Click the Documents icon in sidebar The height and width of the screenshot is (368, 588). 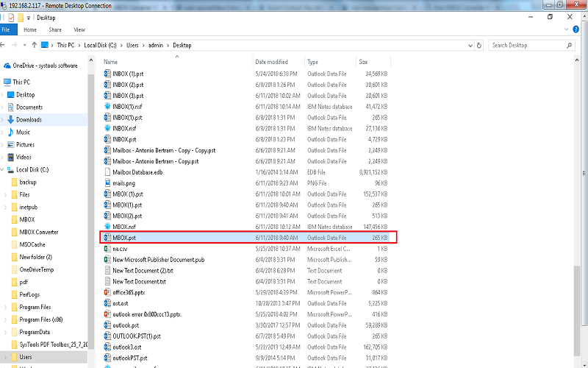10,107
